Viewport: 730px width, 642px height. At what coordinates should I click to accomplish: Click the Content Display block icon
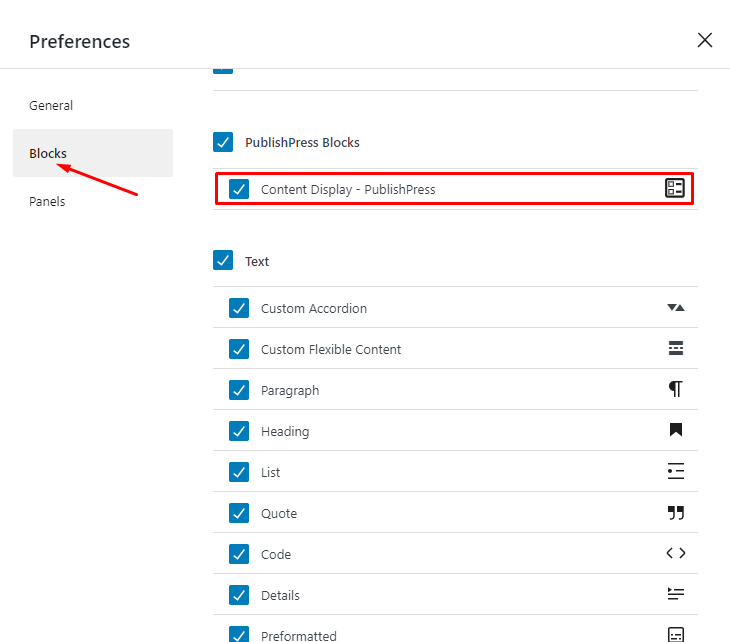click(675, 189)
